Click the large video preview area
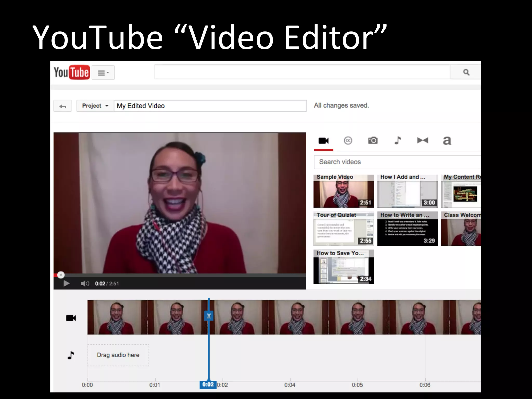The image size is (532, 399). [x=180, y=203]
